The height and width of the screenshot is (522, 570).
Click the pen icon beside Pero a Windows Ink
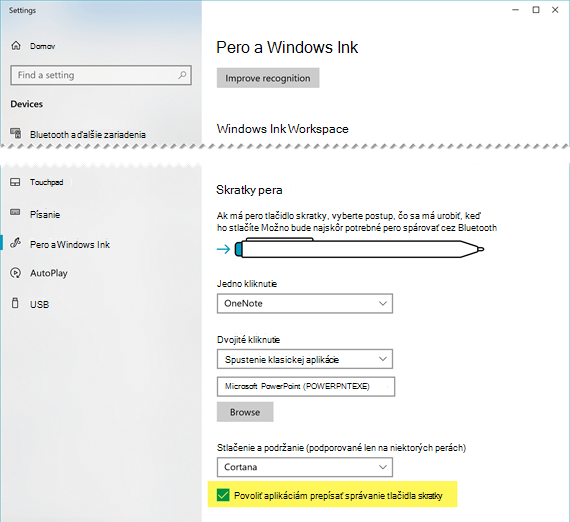coord(15,243)
